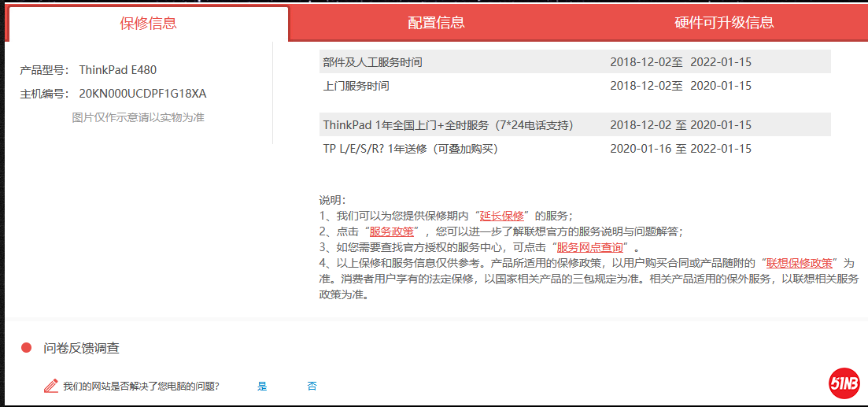The image size is (868, 407).
Task: Click the pencil icon beside survey question
Action: point(51,386)
